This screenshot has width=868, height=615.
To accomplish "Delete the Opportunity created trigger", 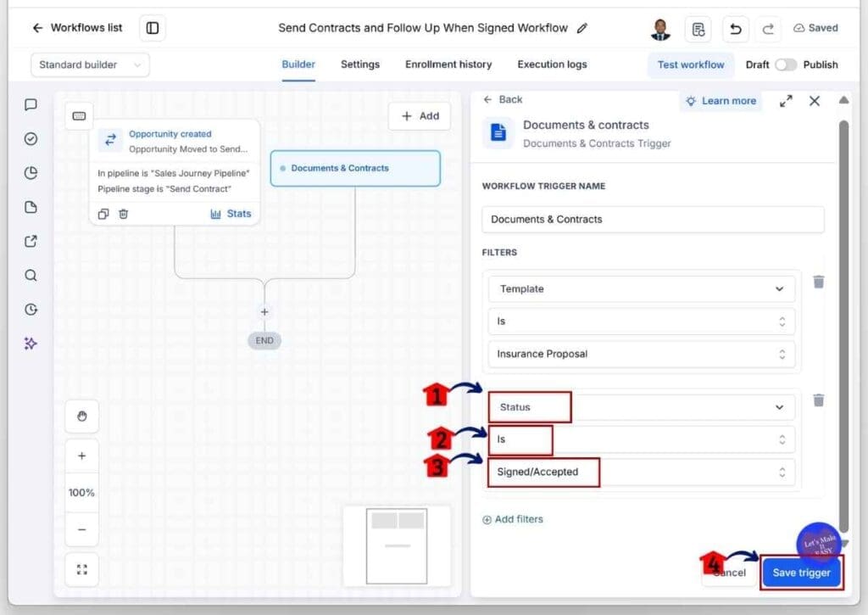I will (124, 214).
